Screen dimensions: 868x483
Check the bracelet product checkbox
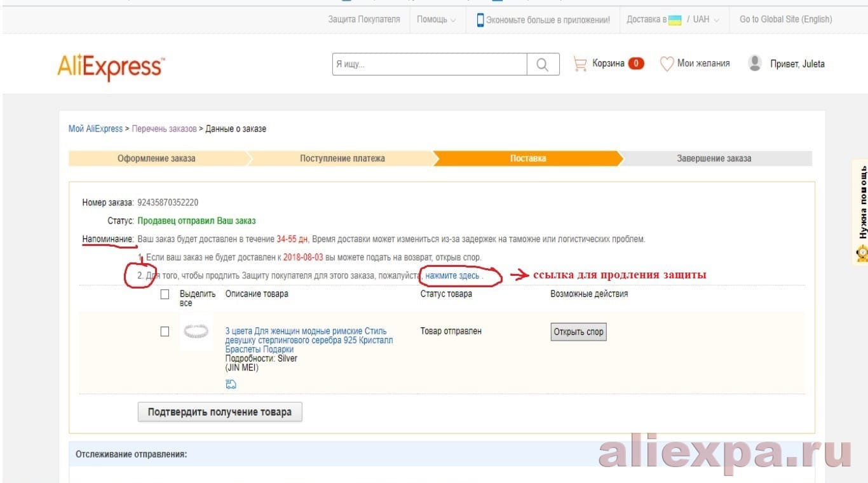165,331
